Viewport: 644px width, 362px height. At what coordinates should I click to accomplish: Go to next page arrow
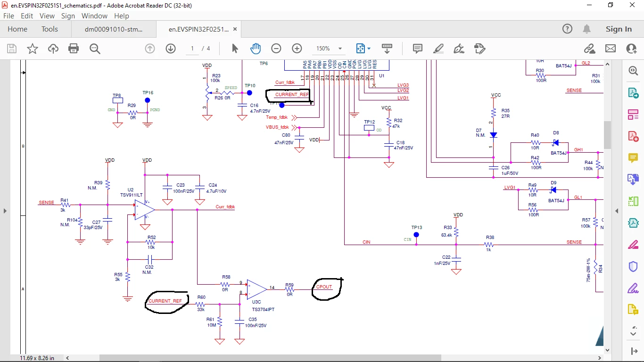tap(171, 49)
